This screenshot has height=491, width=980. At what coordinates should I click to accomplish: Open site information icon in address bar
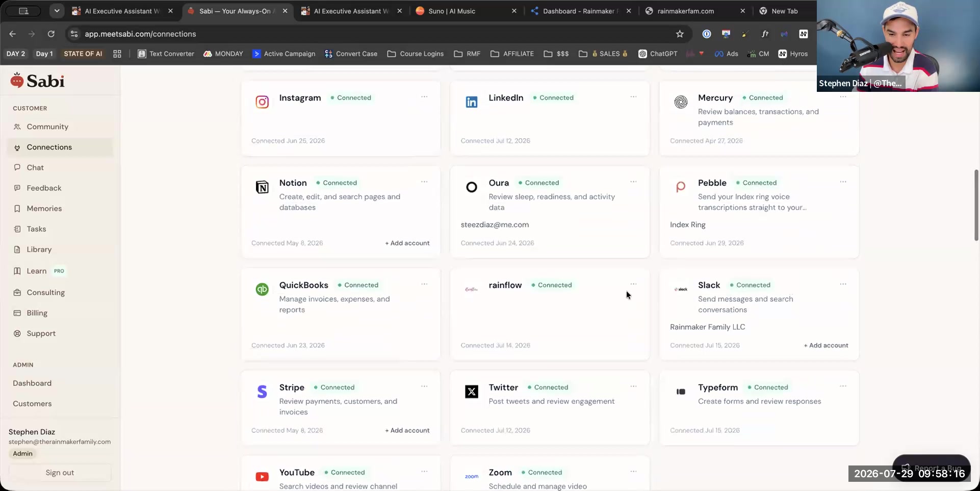pos(74,34)
